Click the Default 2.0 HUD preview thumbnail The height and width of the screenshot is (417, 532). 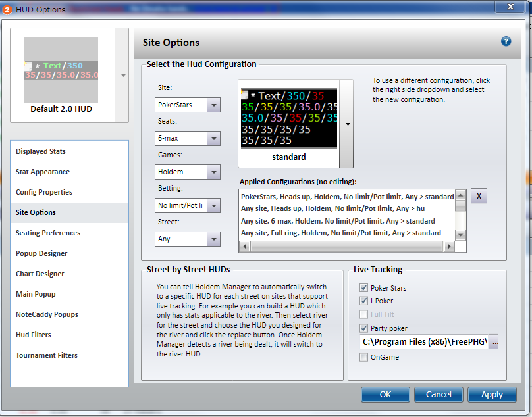61,70
